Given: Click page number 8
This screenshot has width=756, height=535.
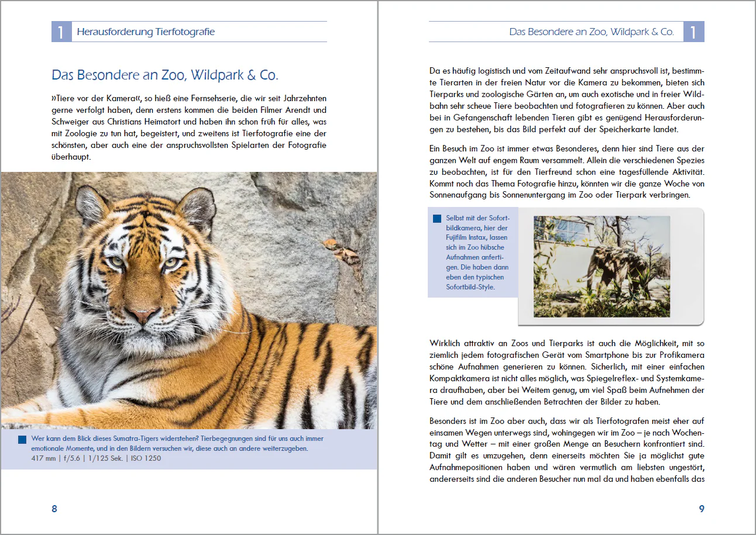Looking at the screenshot, I should (x=54, y=509).
